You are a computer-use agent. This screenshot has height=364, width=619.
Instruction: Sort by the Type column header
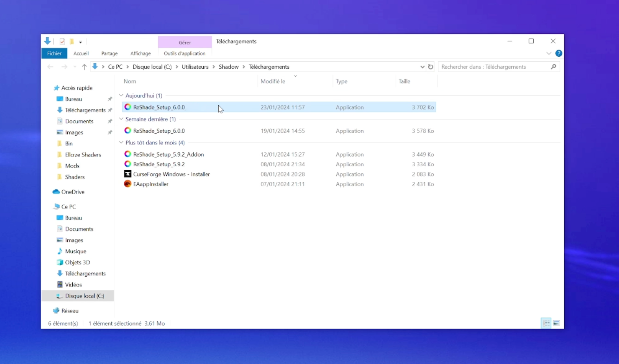341,81
